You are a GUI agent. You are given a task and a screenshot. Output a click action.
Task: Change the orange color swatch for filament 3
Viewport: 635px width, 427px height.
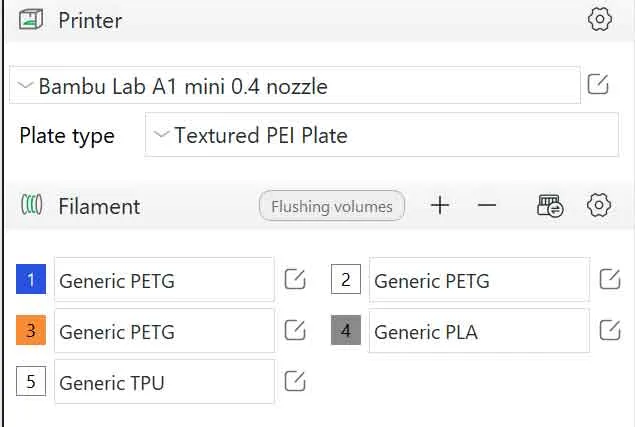click(31, 330)
